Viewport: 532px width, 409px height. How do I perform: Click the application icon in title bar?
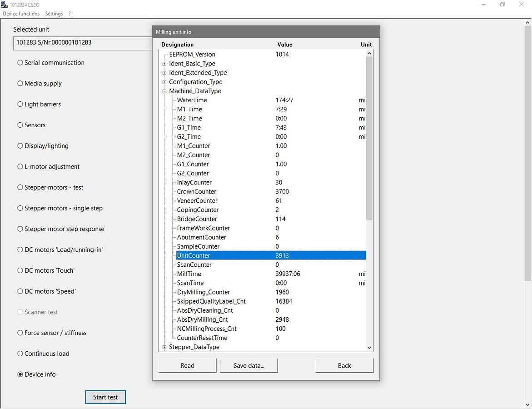4,5
